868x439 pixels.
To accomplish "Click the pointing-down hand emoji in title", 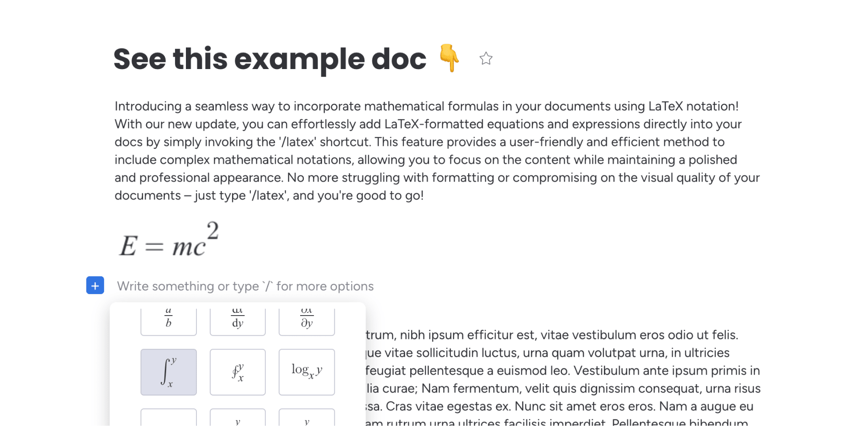I will 449,58.
